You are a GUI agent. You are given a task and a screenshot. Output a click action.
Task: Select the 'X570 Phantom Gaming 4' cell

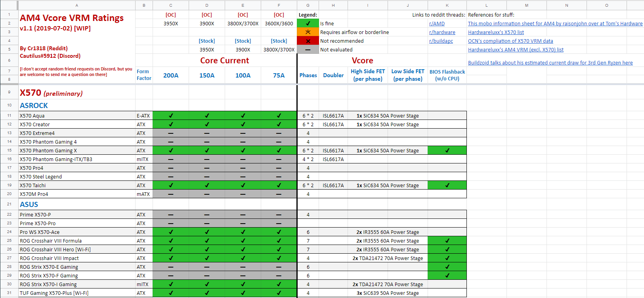[x=77, y=142]
